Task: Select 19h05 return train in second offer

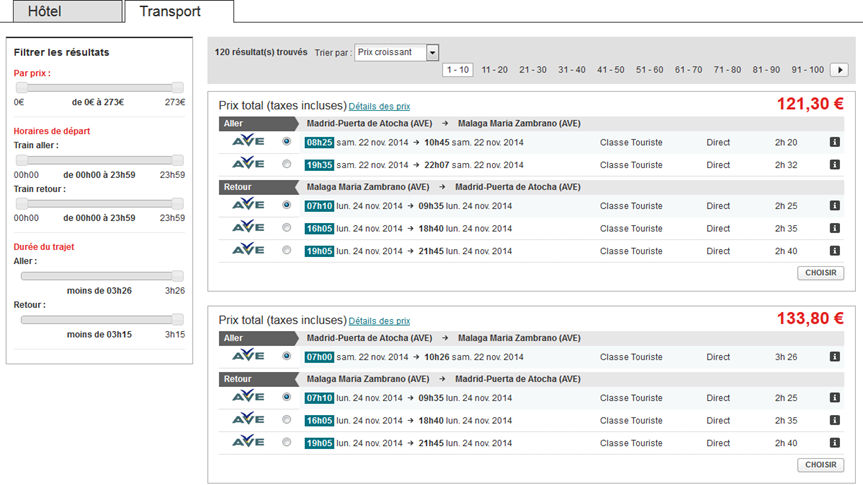Action: click(x=287, y=442)
